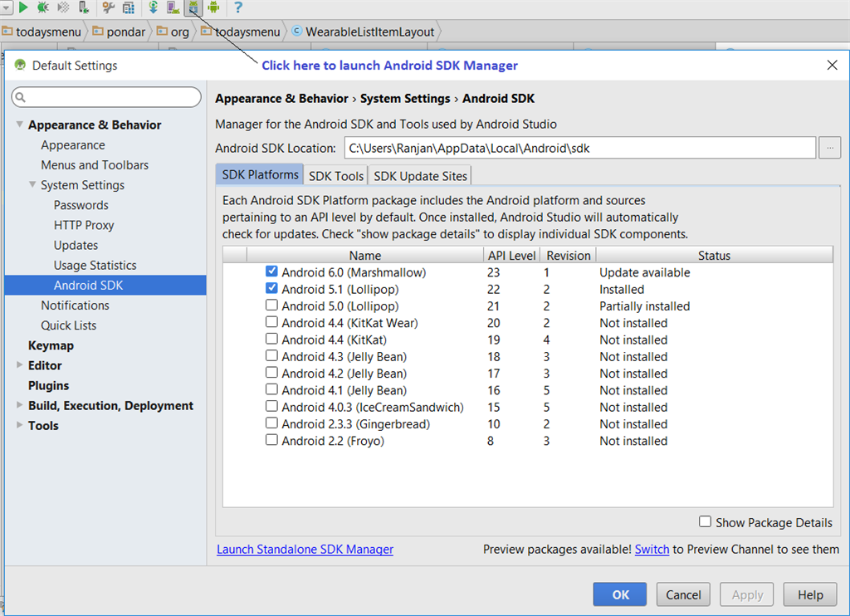Click the Debug app bug icon
This screenshot has width=850, height=616.
point(42,7)
